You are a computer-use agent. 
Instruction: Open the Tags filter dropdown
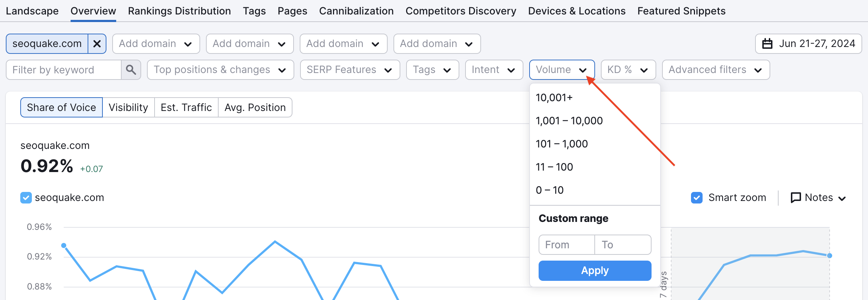433,70
